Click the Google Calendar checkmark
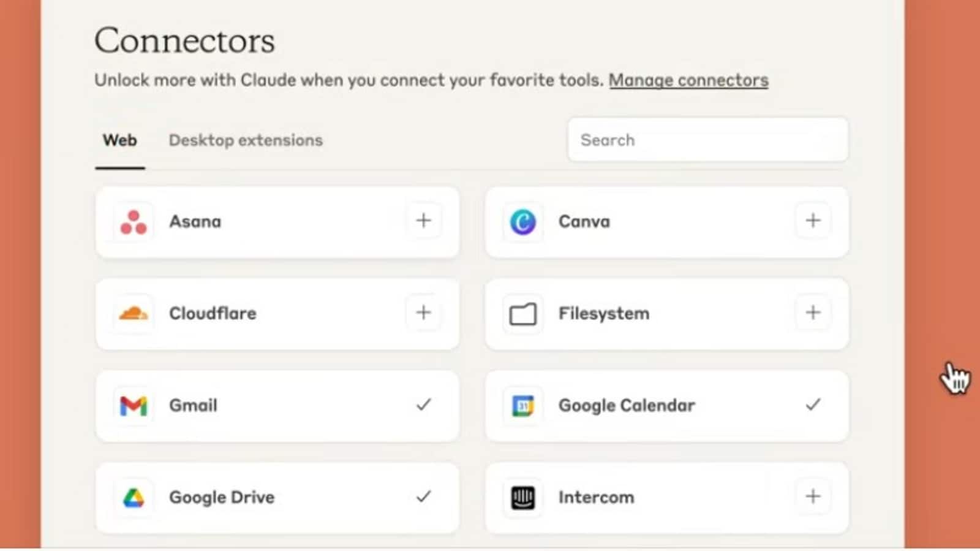This screenshot has height=551, width=980. 813,404
